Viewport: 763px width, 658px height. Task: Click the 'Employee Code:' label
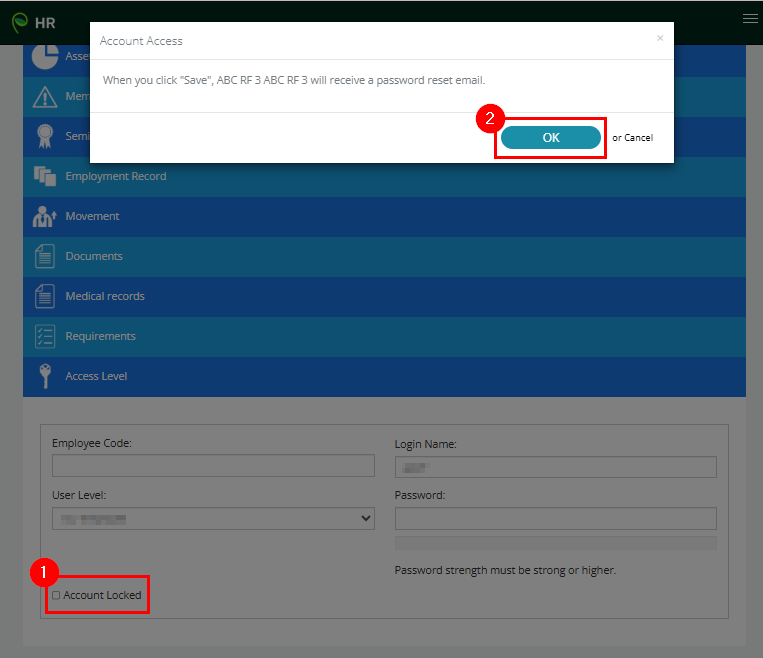pyautogui.click(x=91, y=443)
